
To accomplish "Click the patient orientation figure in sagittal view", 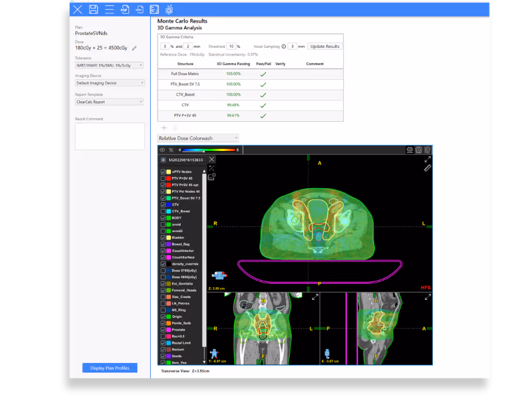I will click(x=327, y=354).
